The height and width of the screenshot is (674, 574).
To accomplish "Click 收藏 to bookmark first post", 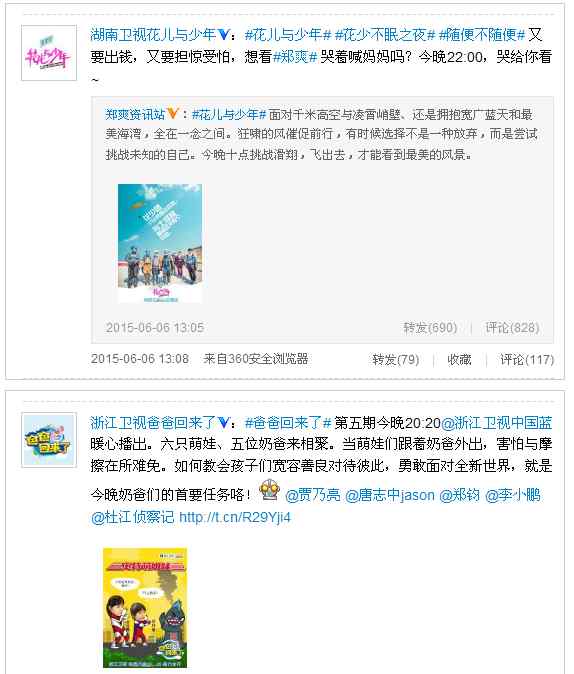I will [459, 359].
